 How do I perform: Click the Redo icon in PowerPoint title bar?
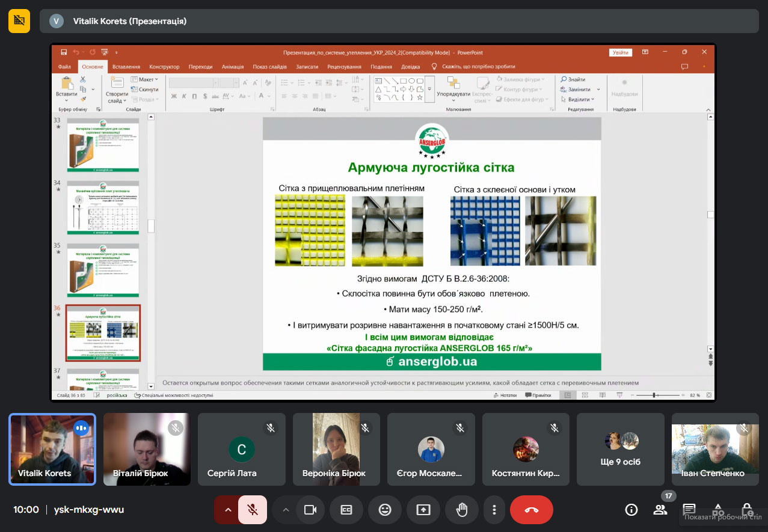91,52
